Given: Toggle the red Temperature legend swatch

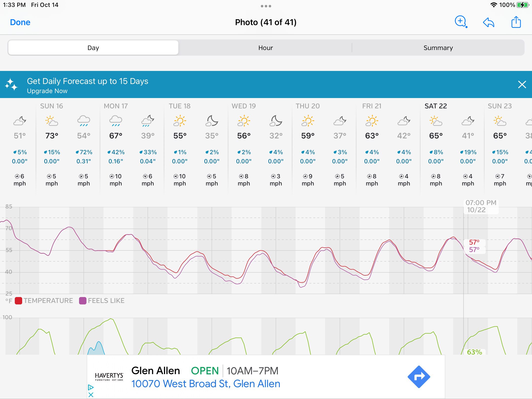Looking at the screenshot, I should click(18, 301).
